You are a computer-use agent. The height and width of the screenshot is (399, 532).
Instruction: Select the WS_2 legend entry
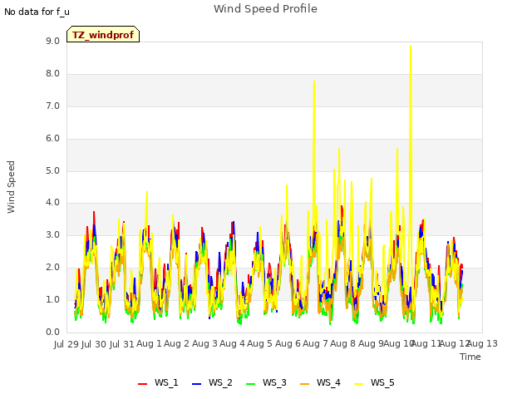[x=212, y=382]
